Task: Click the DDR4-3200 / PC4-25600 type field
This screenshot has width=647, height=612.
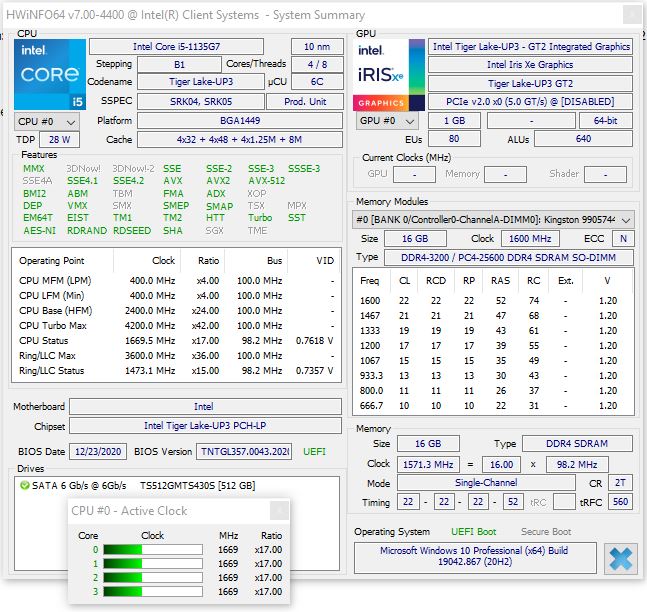Action: click(509, 258)
